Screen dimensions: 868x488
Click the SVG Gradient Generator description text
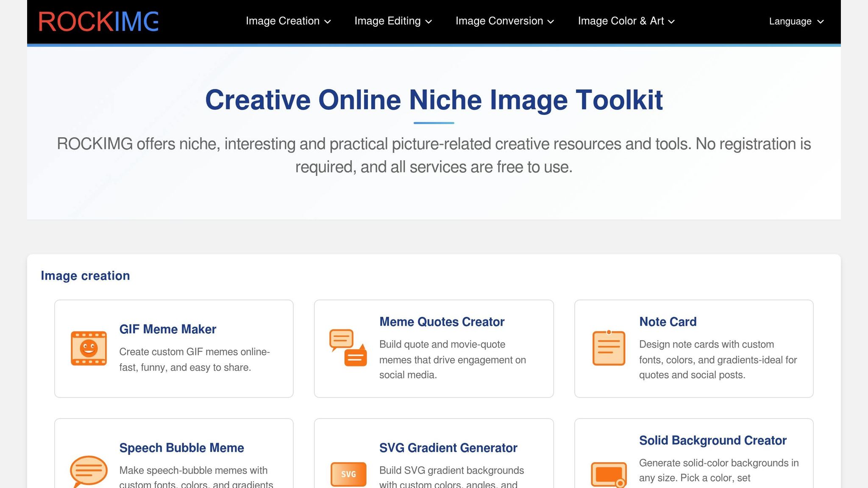click(451, 476)
